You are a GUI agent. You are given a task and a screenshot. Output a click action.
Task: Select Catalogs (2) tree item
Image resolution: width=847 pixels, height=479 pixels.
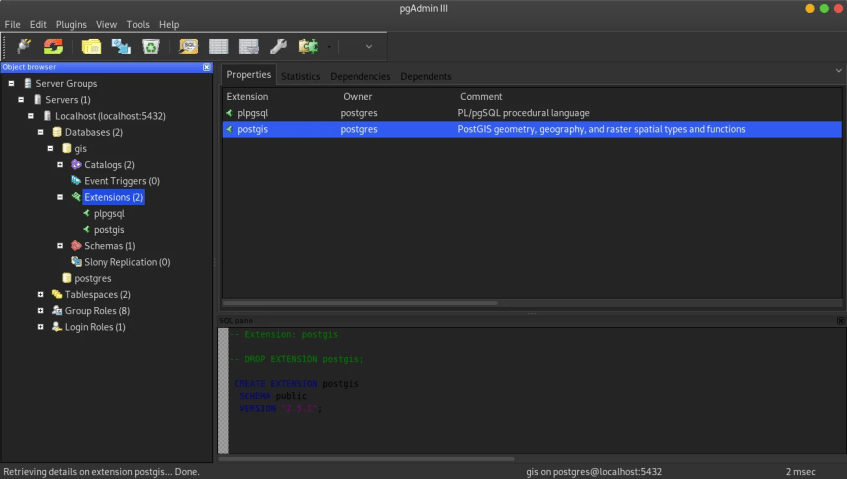point(109,165)
